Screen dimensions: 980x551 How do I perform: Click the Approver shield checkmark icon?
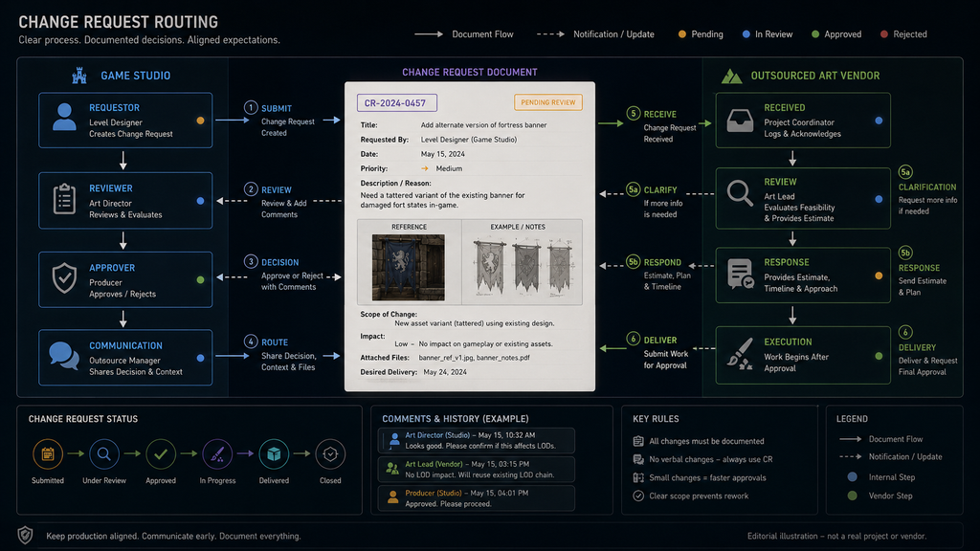[x=64, y=278]
